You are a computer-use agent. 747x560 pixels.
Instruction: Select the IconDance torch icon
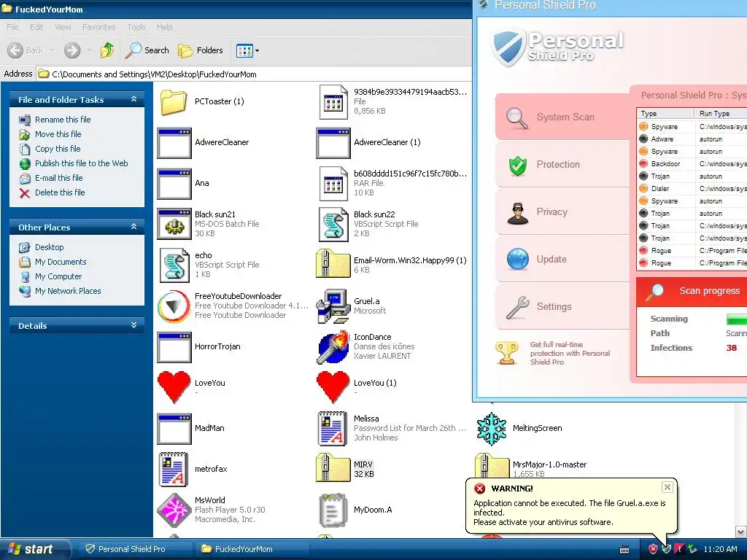point(333,347)
